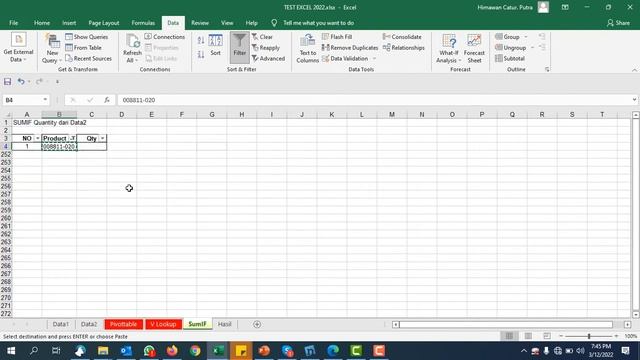Reapply the filter
The height and width of the screenshot is (360, 640).
pyautogui.click(x=266, y=47)
